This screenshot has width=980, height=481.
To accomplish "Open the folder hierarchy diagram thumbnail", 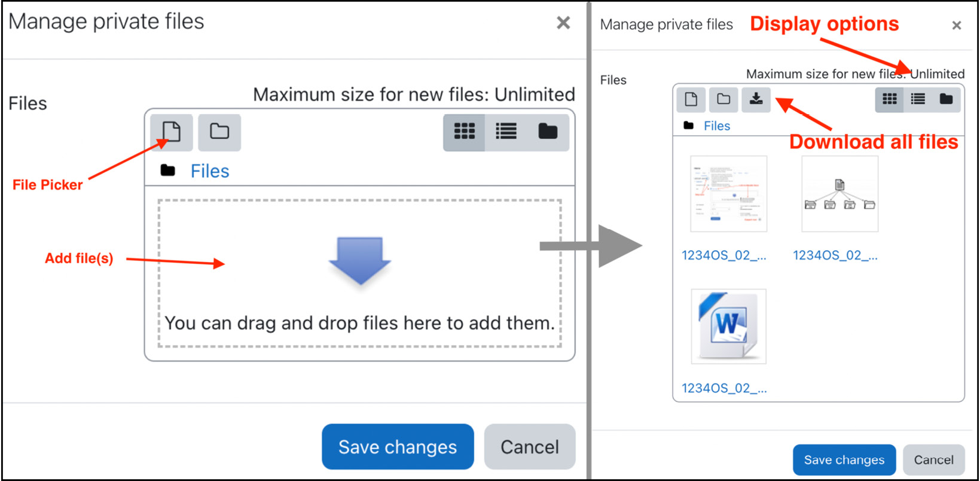I will [x=839, y=194].
